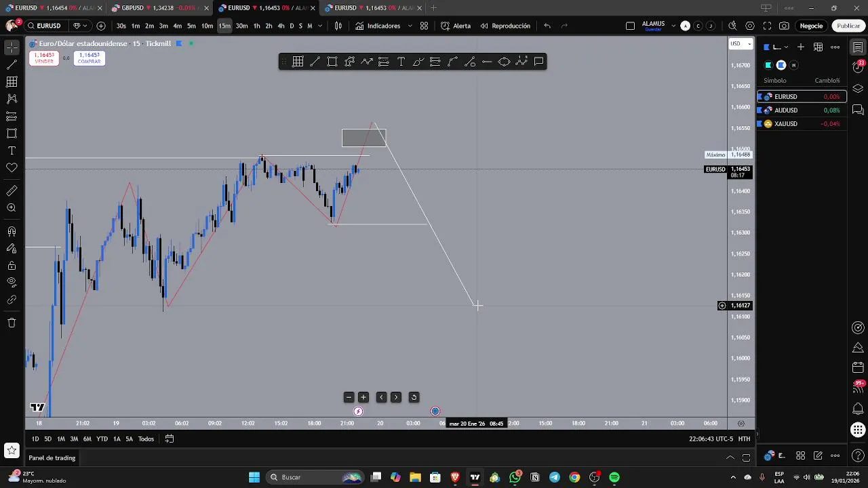Viewport: 868px width, 488px height.
Task: Toggle stay in drawing mode pencil-lock
Action: click(12, 249)
